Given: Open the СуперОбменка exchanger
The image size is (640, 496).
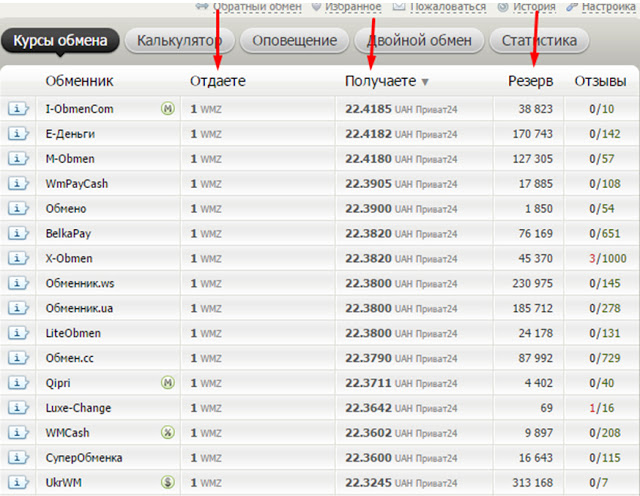Looking at the screenshot, I should [84, 458].
